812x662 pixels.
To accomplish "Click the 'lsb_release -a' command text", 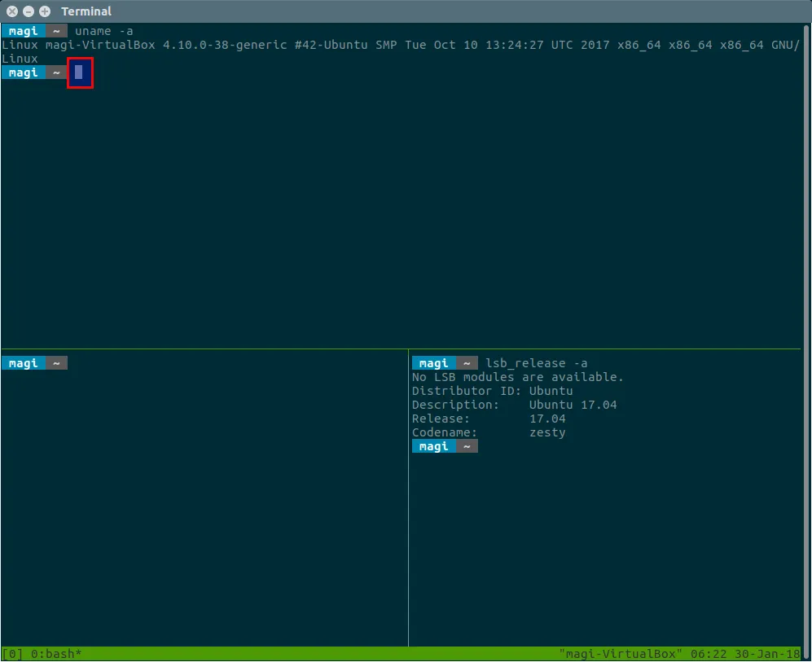I will click(x=536, y=363).
